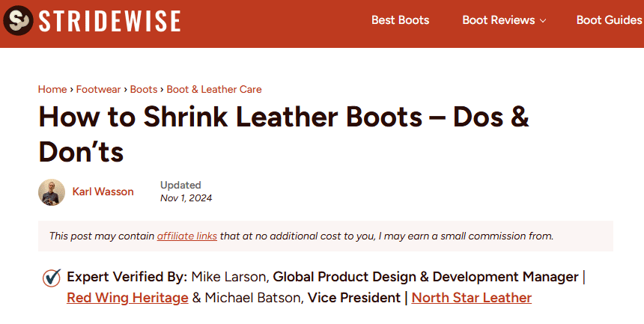644x324 pixels.
Task: Click the expert verified checkmark icon
Action: 52,278
